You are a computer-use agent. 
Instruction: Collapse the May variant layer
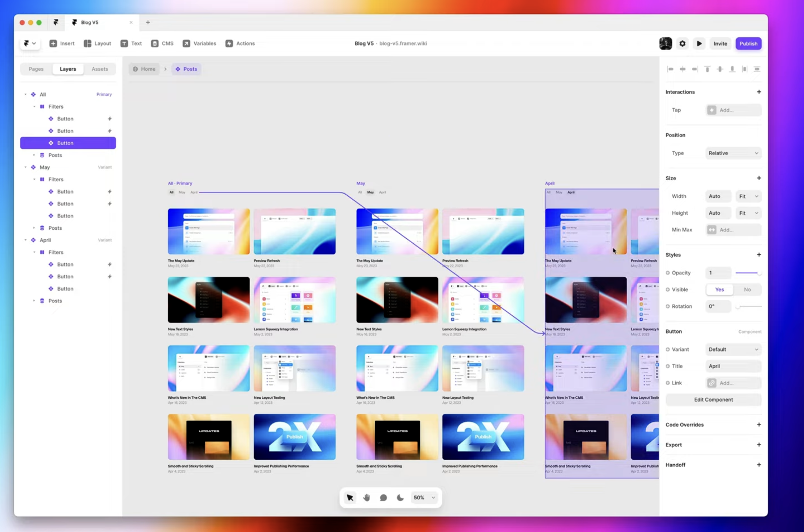click(x=26, y=167)
